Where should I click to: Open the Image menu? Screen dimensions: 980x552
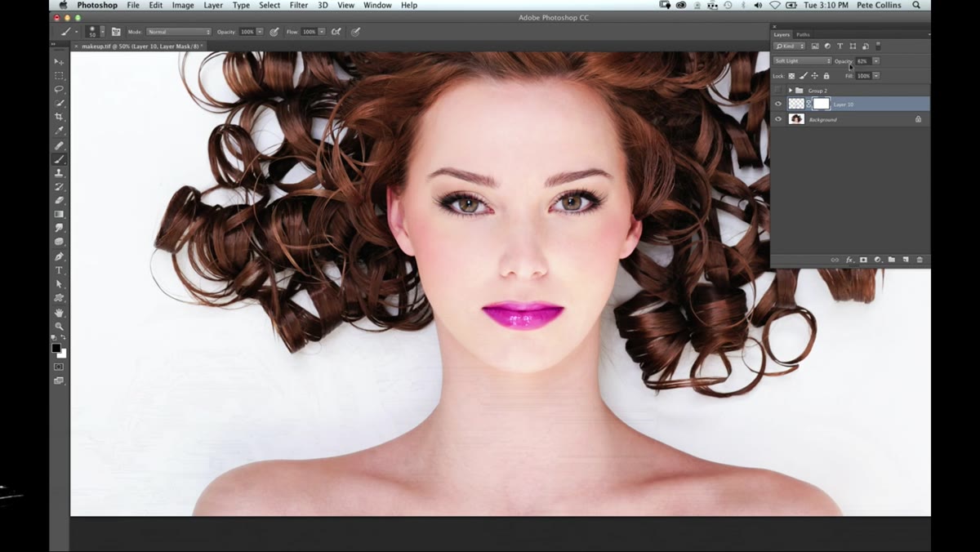pos(183,5)
